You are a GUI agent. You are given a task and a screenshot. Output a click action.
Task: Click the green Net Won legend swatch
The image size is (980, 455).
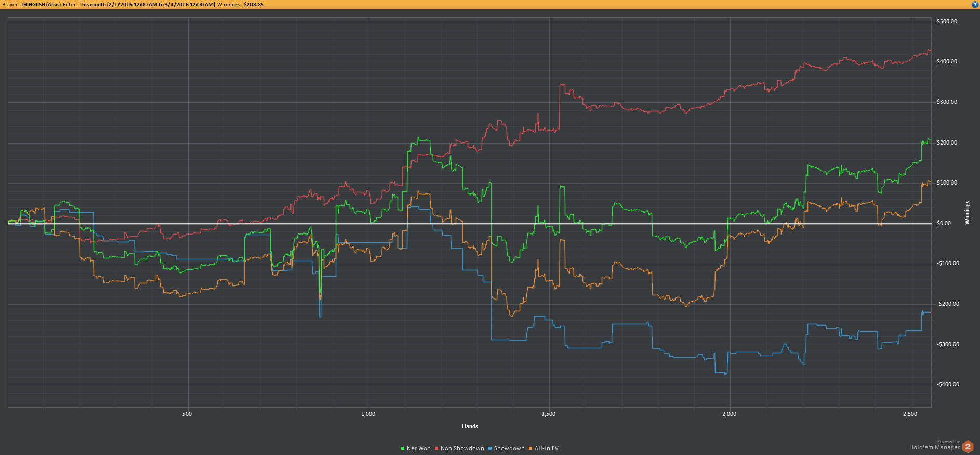point(403,448)
